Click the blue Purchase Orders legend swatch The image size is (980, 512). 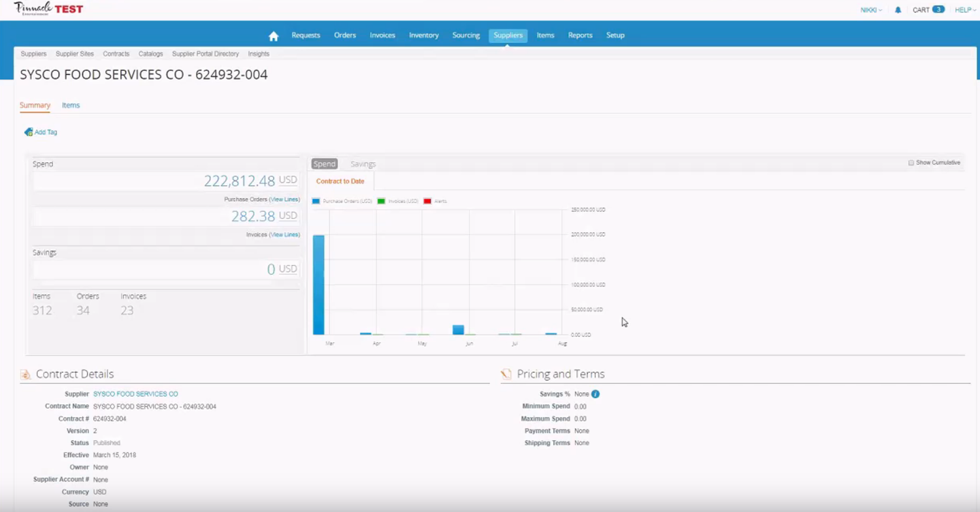pos(316,201)
